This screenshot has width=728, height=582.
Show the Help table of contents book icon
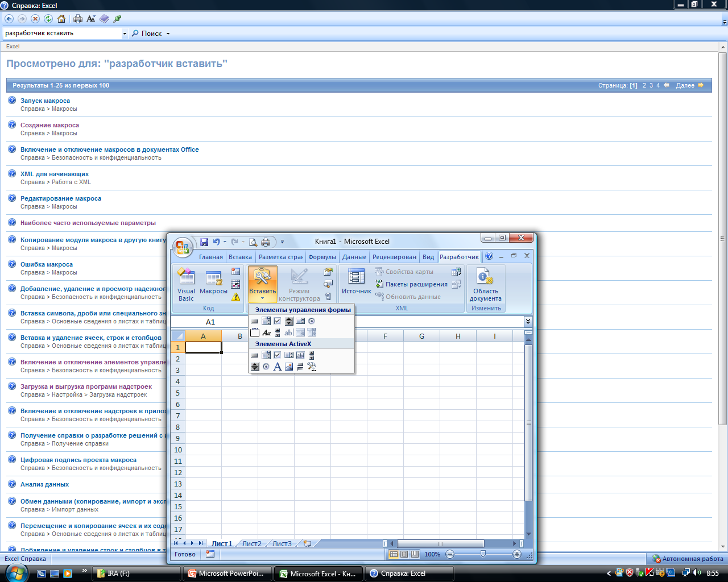pos(104,19)
